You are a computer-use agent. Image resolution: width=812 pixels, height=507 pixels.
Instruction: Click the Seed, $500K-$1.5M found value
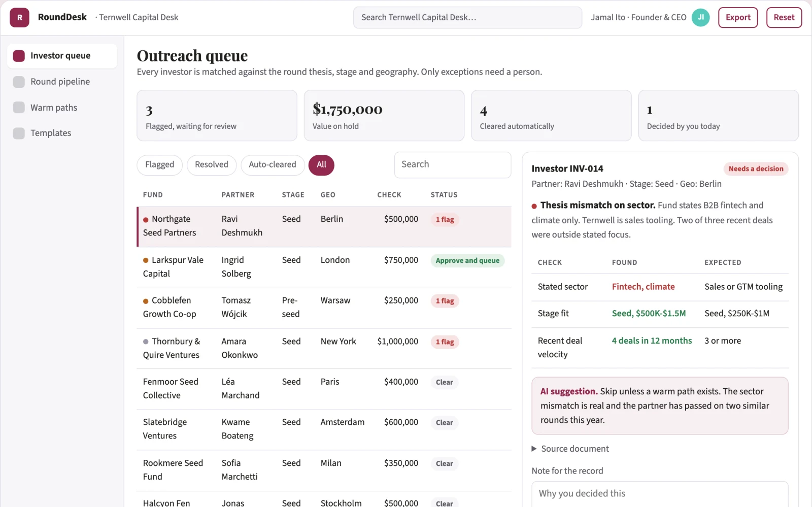649,314
